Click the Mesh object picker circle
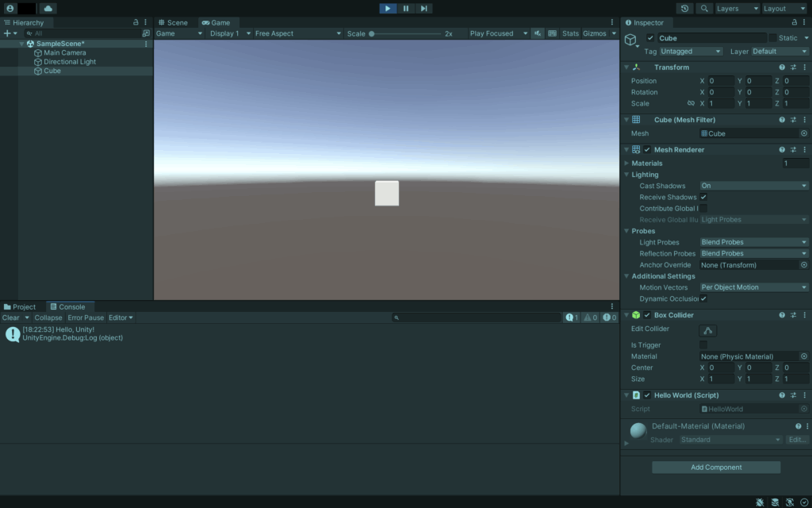The image size is (812, 508). [803, 133]
